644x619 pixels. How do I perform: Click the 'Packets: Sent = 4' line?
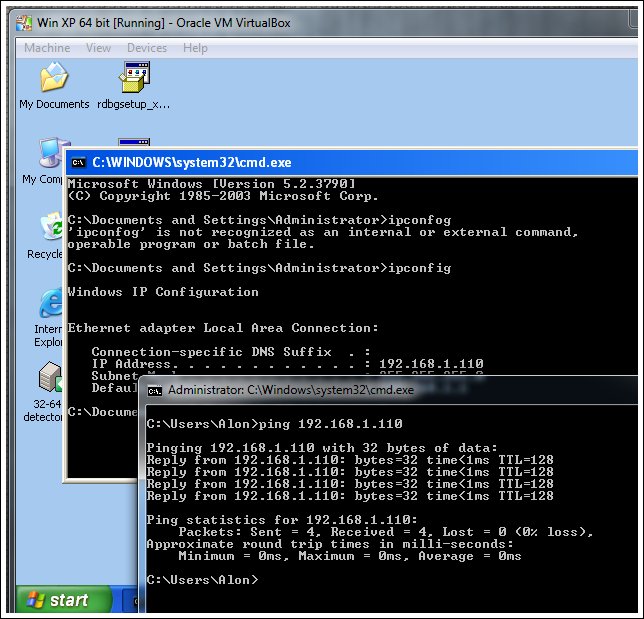click(386, 532)
